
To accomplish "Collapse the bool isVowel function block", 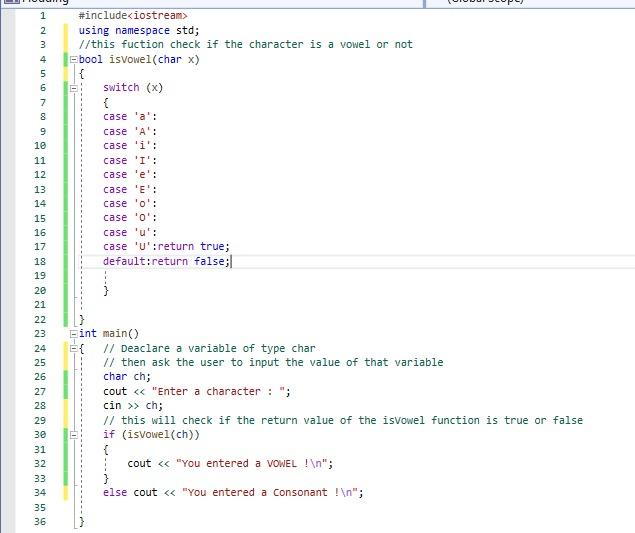I will coord(73,60).
